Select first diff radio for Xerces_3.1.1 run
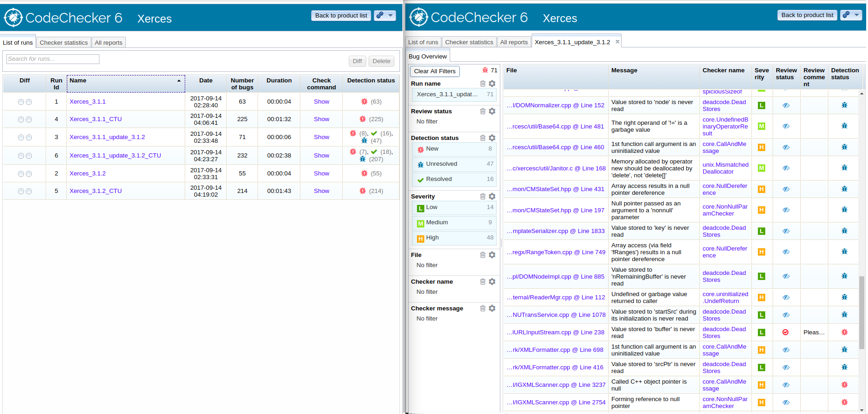Viewport: 868px width, 414px height. 21,102
